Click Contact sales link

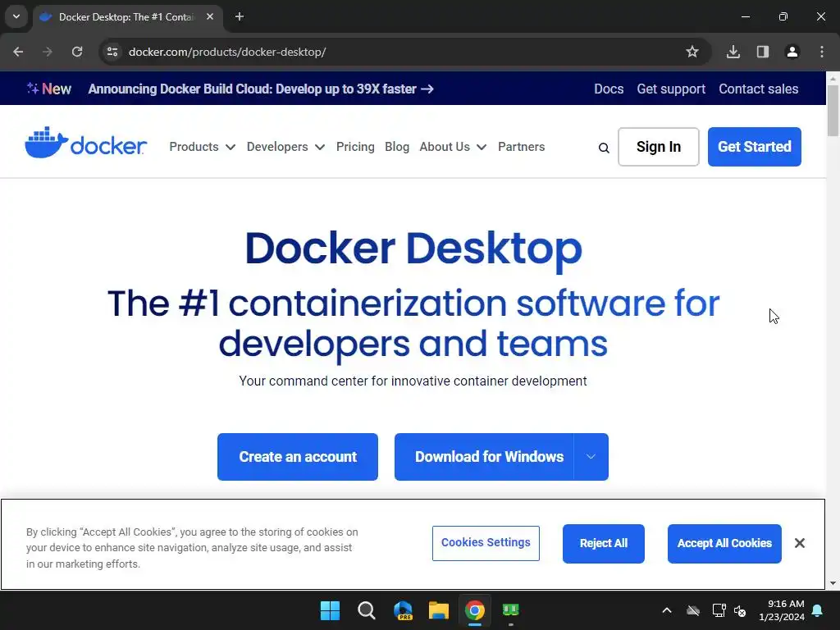[x=759, y=89]
